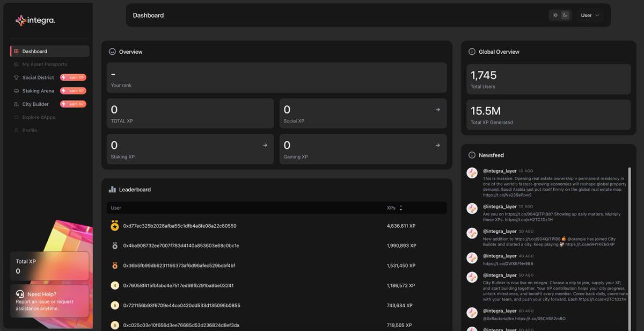Click Social District trophy icon
Viewport: 644px width, 331px height.
tap(16, 77)
